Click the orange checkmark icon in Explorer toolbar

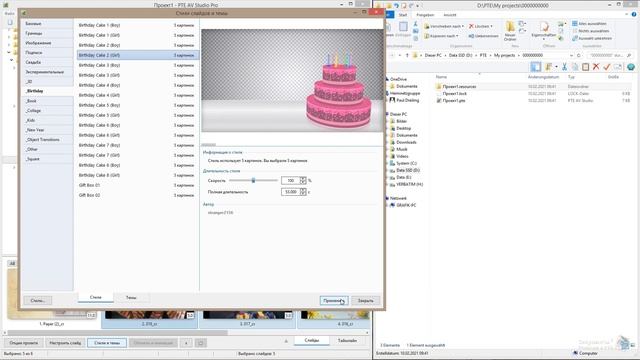[x=607, y=67]
